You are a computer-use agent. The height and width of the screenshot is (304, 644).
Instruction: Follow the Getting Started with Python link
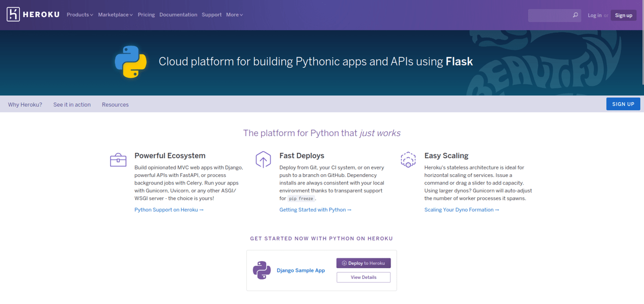[x=316, y=210]
